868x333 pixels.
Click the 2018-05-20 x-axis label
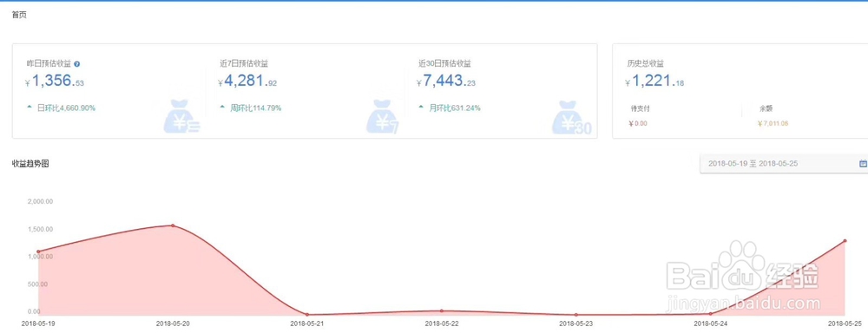(x=174, y=323)
